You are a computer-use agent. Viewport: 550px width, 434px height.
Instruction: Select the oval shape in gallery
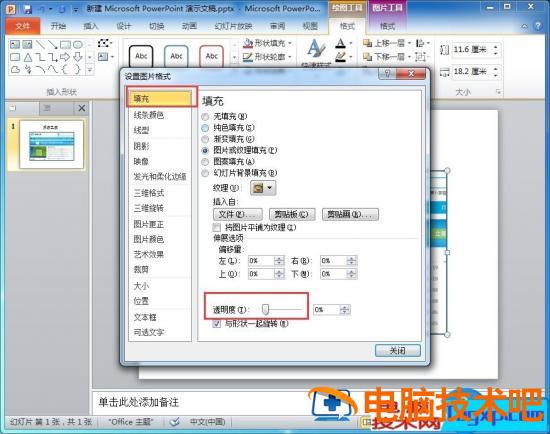78,44
